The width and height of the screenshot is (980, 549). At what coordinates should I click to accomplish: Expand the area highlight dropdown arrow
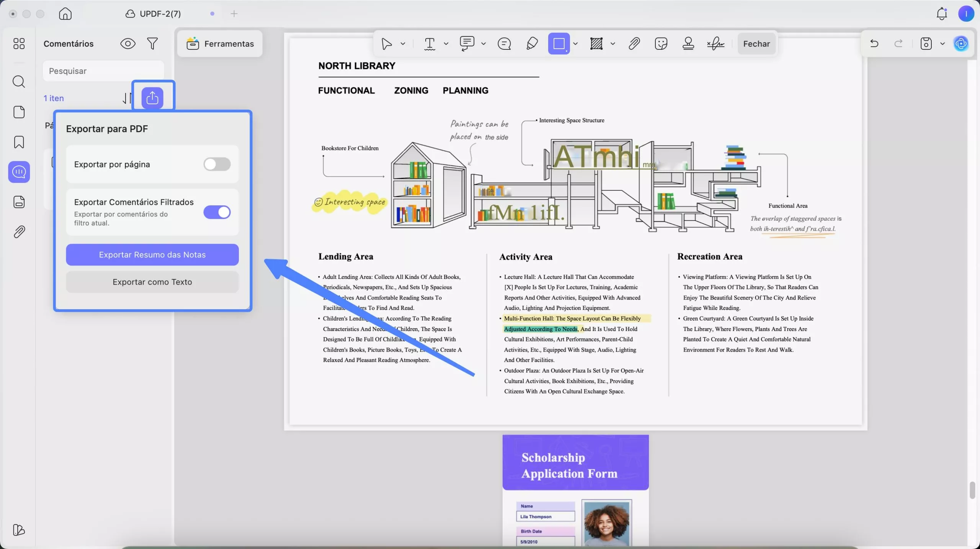pyautogui.click(x=612, y=44)
